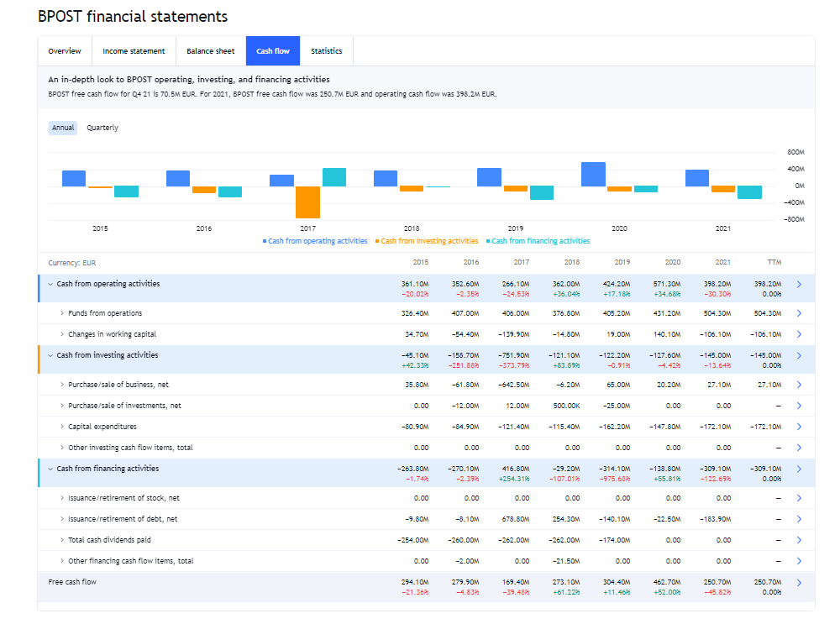Click the arrow icon on Issuance/retirement of debt row
The image size is (840, 624).
pyautogui.click(x=799, y=519)
